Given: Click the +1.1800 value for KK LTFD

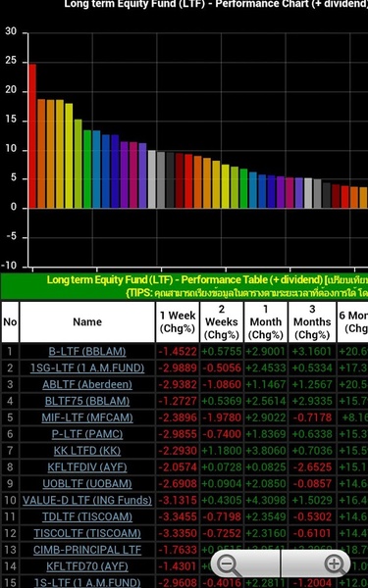Looking at the screenshot, I should pyautogui.click(x=222, y=451).
